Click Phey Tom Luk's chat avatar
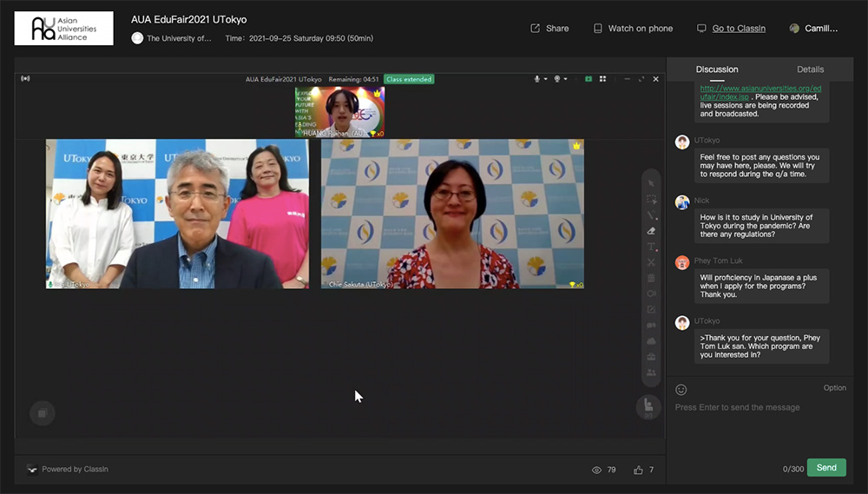 pos(682,262)
